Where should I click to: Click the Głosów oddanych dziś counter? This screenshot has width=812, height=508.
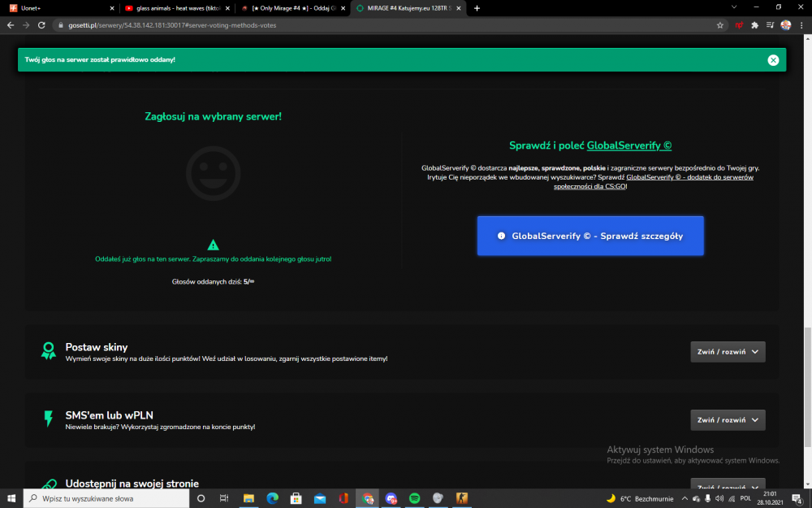point(213,281)
